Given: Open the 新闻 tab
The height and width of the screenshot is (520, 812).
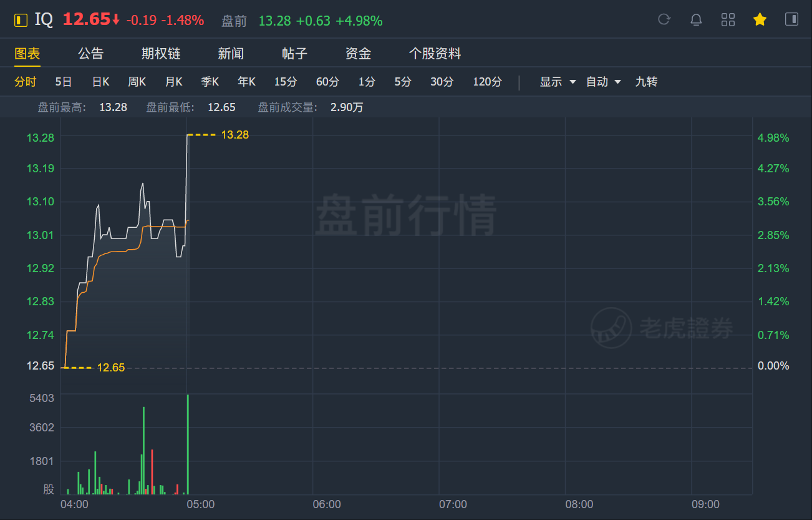Looking at the screenshot, I should pyautogui.click(x=231, y=54).
